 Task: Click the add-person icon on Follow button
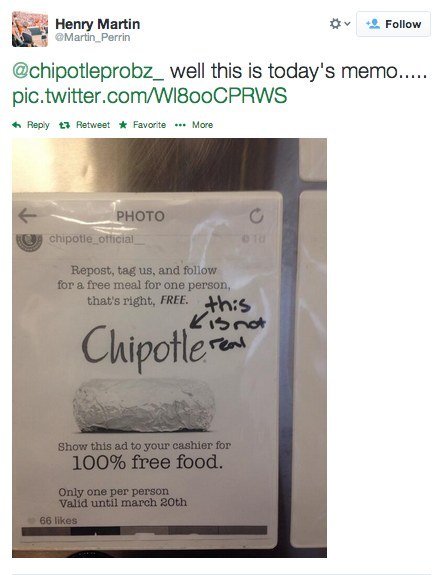(373, 24)
